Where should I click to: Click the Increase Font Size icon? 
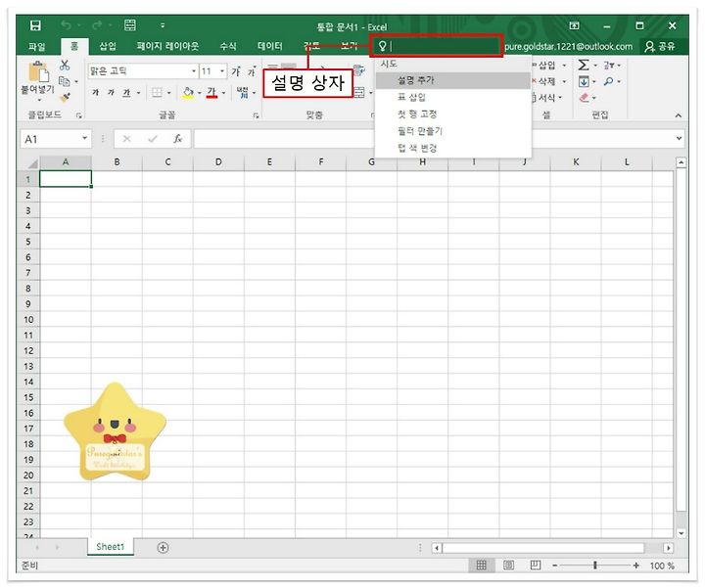click(236, 71)
